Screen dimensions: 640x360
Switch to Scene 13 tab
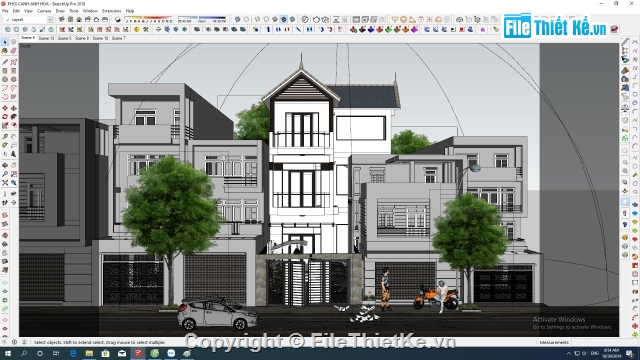click(x=46, y=38)
